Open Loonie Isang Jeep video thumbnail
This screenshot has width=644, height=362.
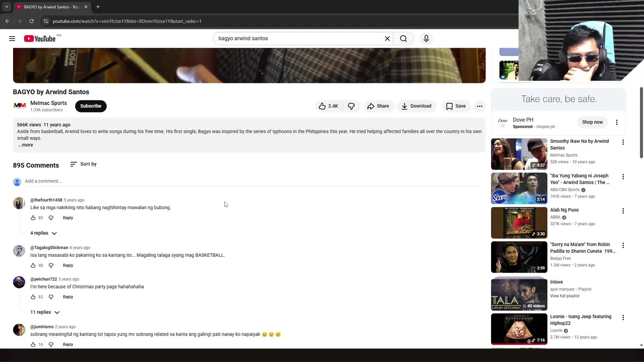[519, 329]
